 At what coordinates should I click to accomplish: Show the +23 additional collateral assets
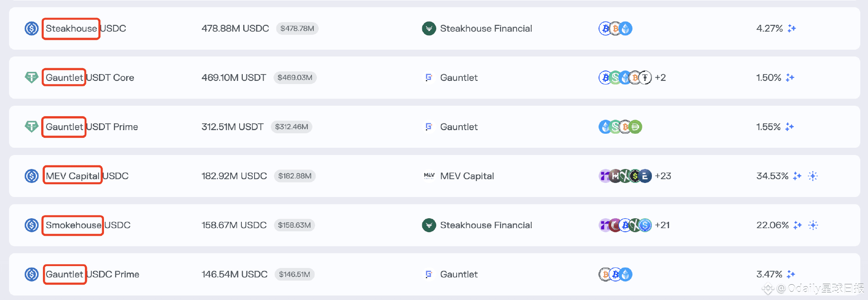tap(663, 176)
